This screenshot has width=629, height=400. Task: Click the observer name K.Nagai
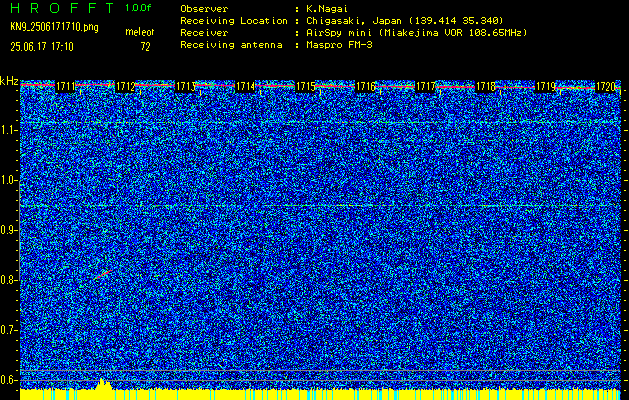coord(327,9)
